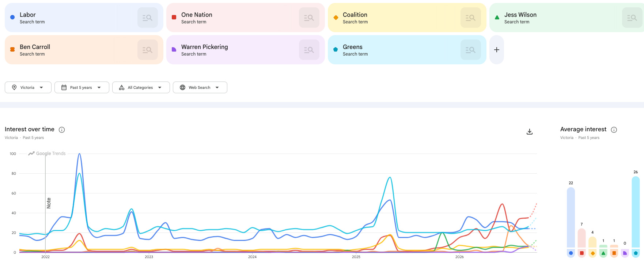
Task: Edit the Greens search term name
Action: (x=353, y=47)
